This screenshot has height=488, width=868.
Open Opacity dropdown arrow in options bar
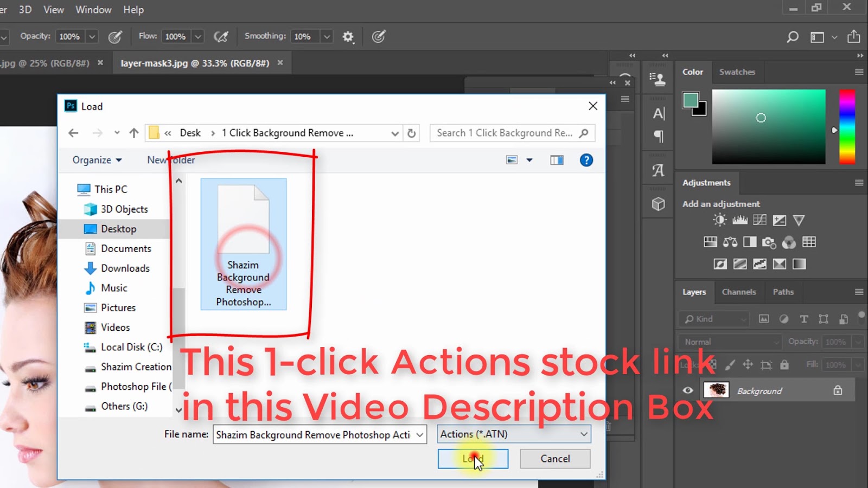pos(92,37)
